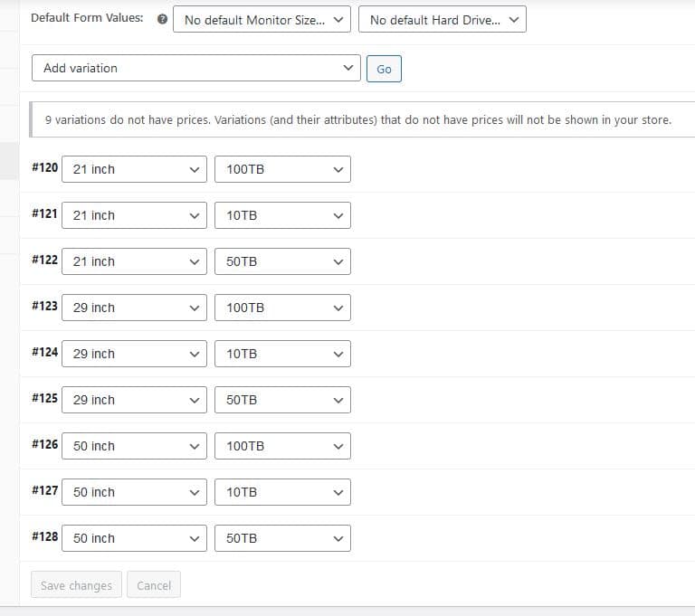This screenshot has height=616, width=695.
Task: Click the '9 variations do not have prices' notice
Action: pos(362,119)
